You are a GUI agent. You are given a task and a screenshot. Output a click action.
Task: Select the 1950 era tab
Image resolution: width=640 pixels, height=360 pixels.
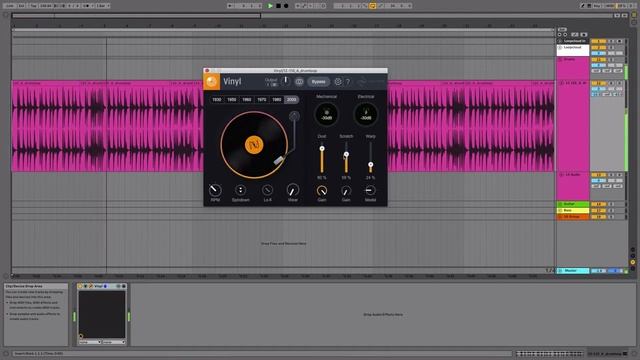point(231,100)
